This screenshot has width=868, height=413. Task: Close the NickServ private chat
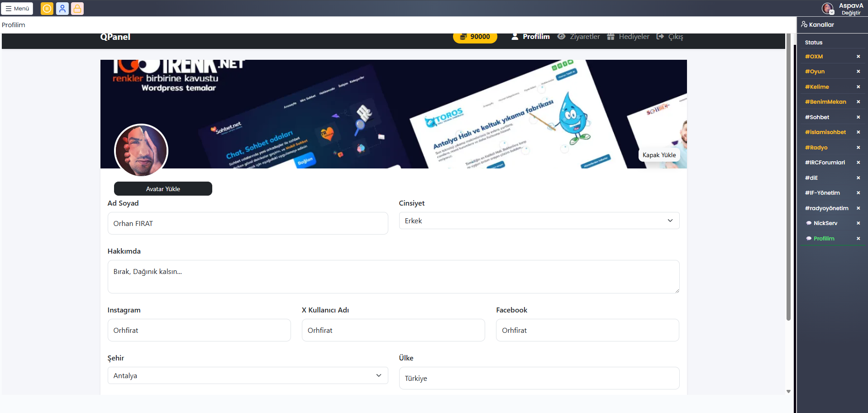pyautogui.click(x=858, y=223)
